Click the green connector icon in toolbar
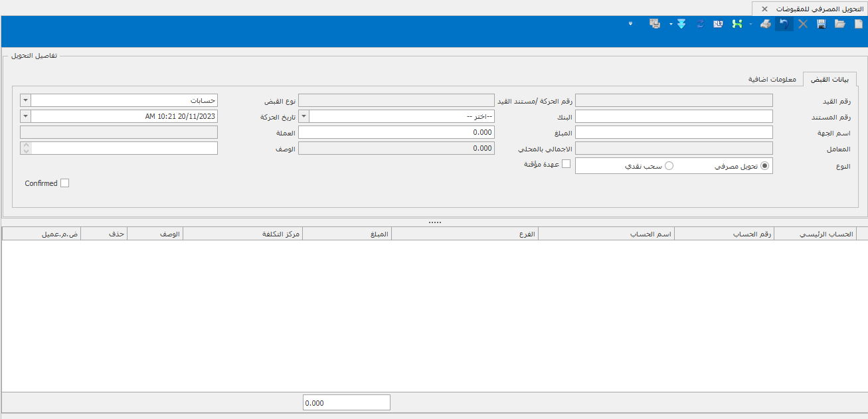The image size is (868, 419). [x=737, y=24]
